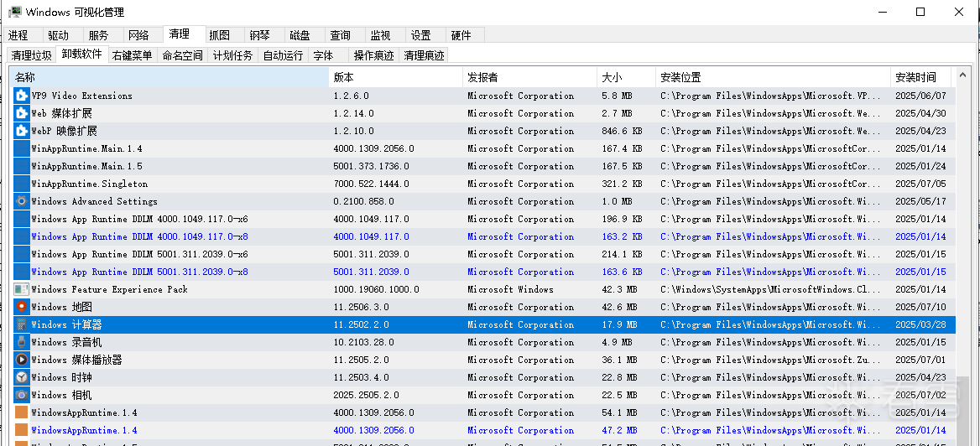The width and height of the screenshot is (980, 446).
Task: Click the 846.6 KB size cell
Action: (621, 131)
